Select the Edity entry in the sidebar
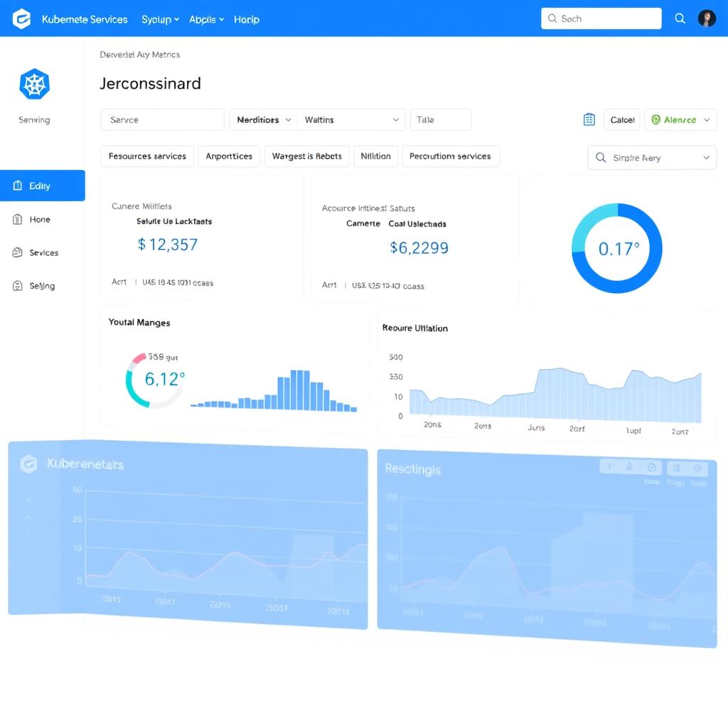The height and width of the screenshot is (728, 728). click(39, 185)
